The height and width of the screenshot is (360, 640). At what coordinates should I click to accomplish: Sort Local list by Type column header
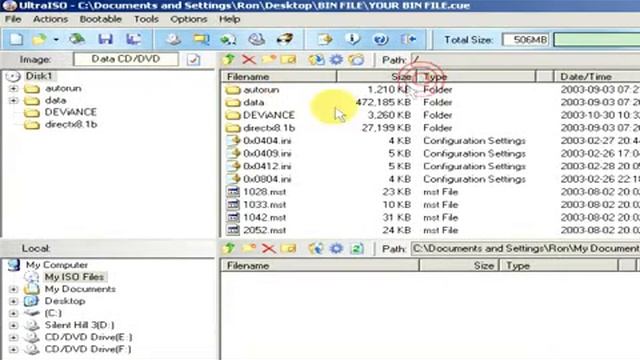[559, 266]
